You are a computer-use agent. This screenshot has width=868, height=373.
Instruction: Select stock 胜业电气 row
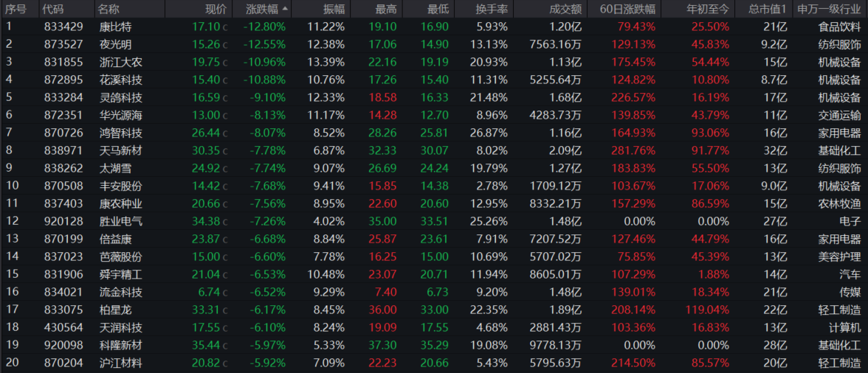(434, 221)
